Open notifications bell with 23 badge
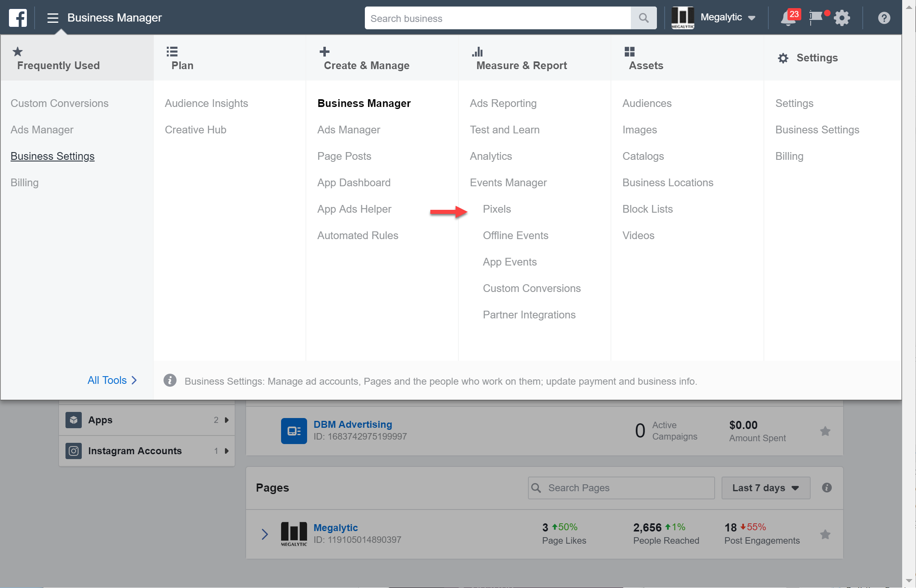Image resolution: width=916 pixels, height=588 pixels. [x=788, y=18]
